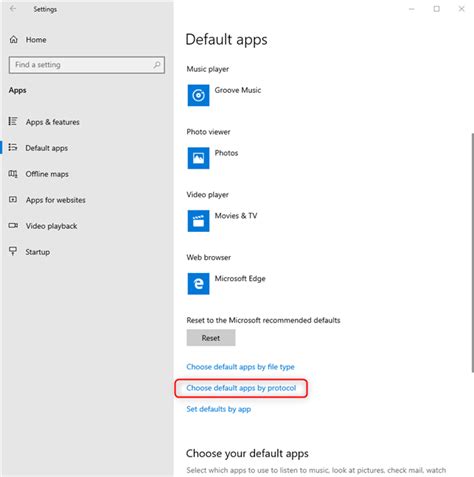Click the Find a setting search box

(87, 65)
